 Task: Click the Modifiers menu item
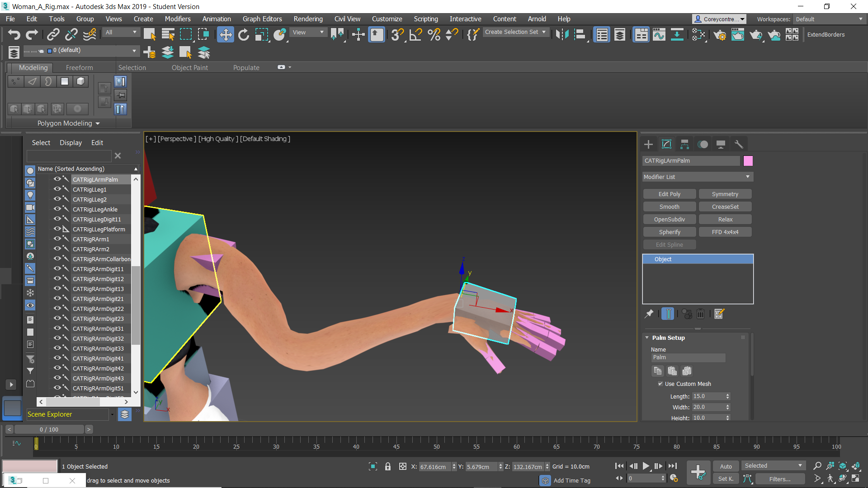click(176, 19)
